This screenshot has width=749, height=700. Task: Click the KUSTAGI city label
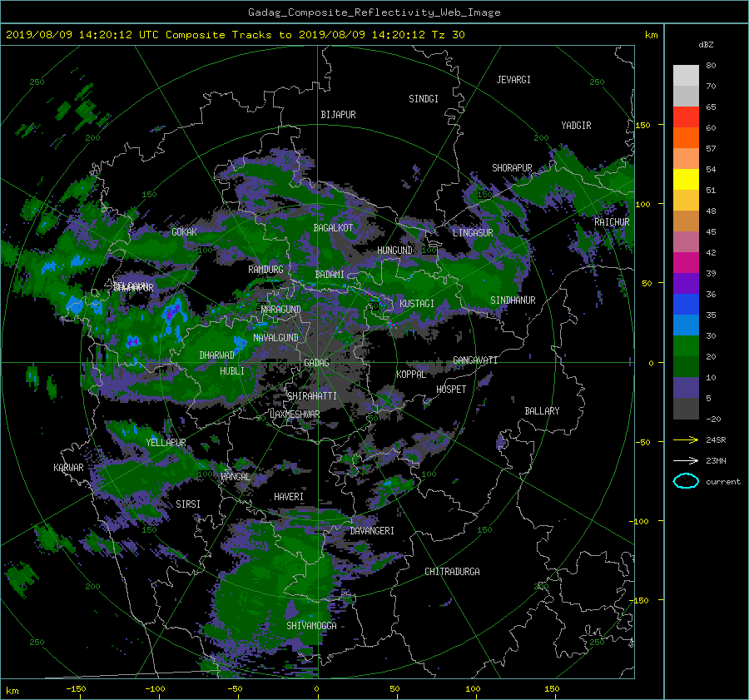click(x=417, y=304)
